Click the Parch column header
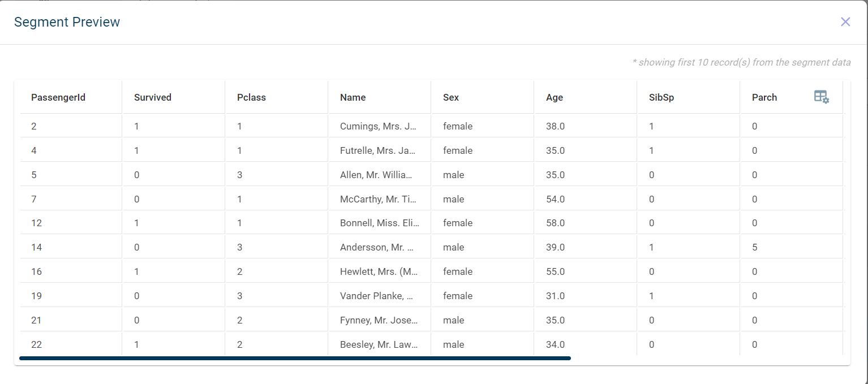The image size is (868, 384). (764, 97)
